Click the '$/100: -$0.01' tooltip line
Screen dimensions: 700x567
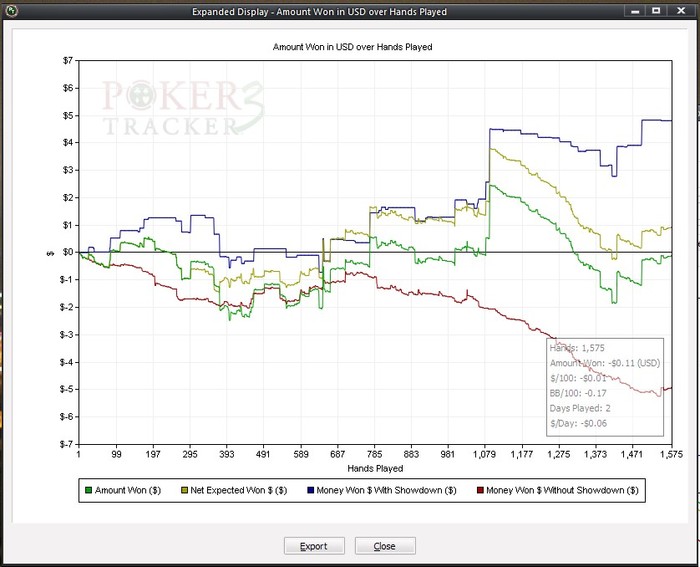pyautogui.click(x=578, y=378)
